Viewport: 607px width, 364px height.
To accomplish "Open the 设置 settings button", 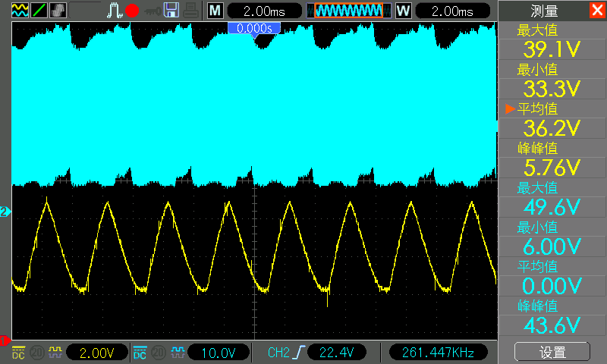I will coord(552,352).
